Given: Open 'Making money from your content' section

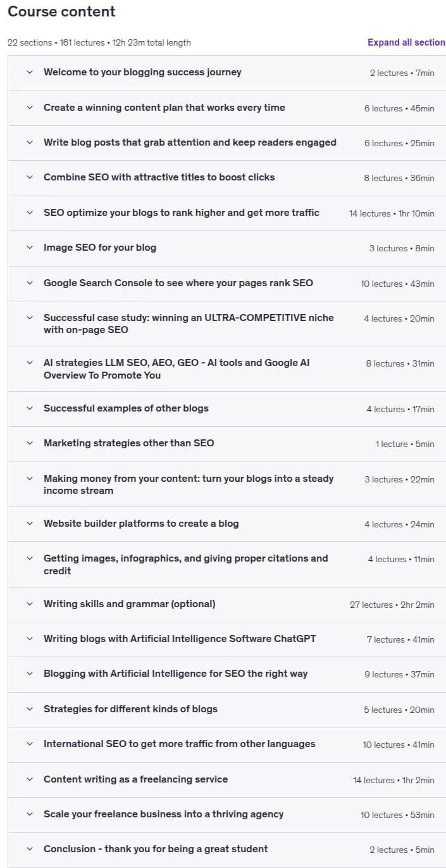Looking at the screenshot, I should point(226,484).
